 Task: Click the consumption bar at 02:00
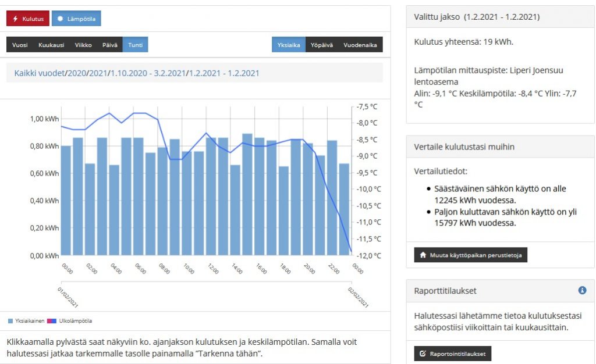point(90,209)
